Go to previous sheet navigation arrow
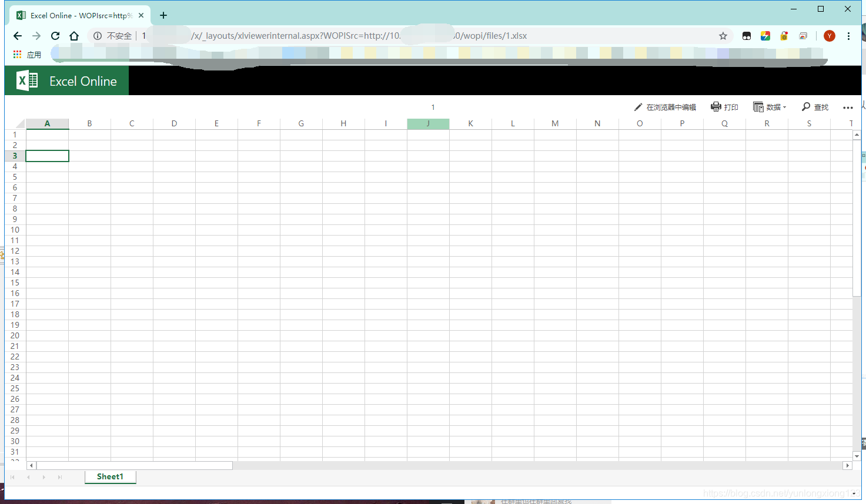 click(x=28, y=477)
